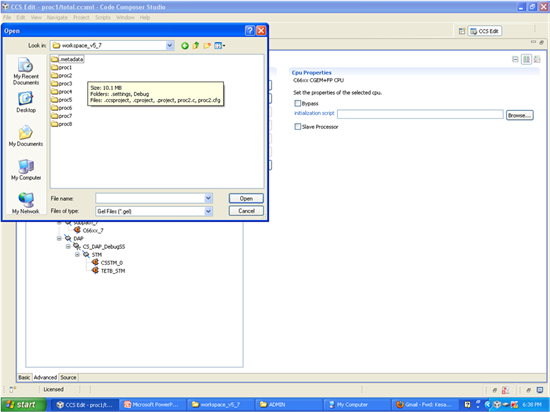Expand the File name dropdown arrow
550x412 pixels.
(x=208, y=198)
